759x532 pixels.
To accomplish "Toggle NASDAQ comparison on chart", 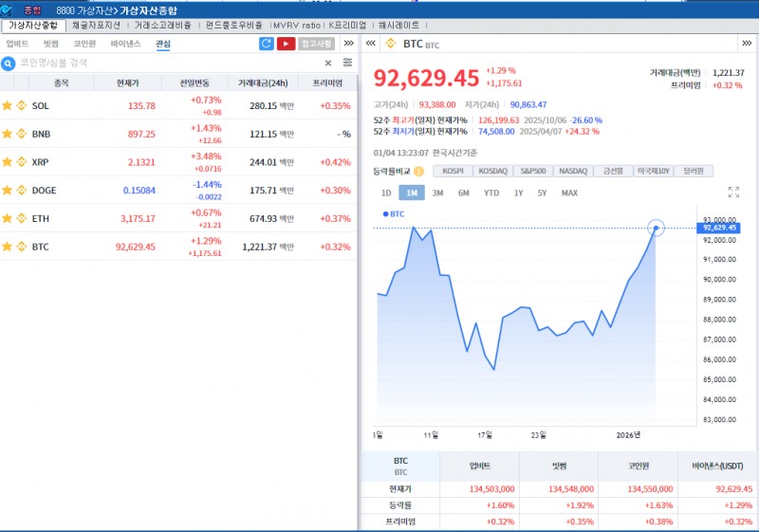I will click(573, 172).
